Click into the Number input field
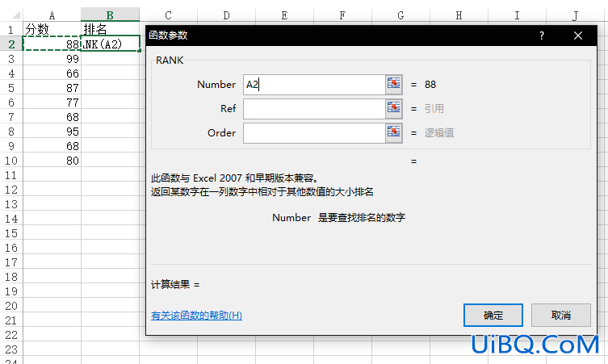 click(x=314, y=85)
